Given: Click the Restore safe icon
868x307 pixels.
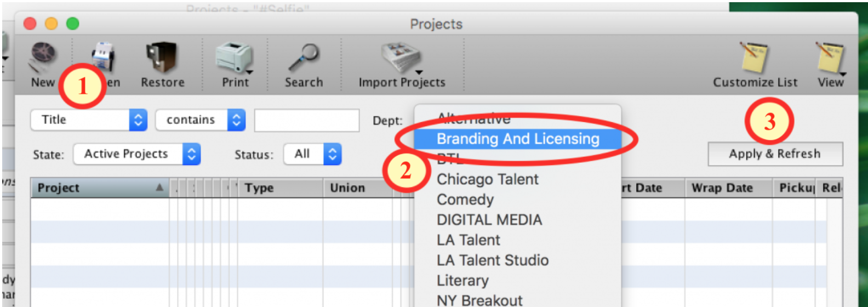Looking at the screenshot, I should coord(162,57).
